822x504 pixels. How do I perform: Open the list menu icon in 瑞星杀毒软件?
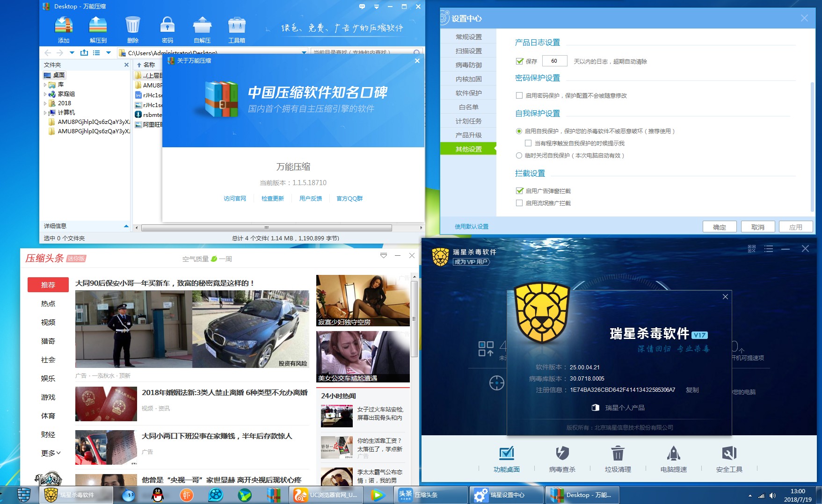tap(769, 249)
